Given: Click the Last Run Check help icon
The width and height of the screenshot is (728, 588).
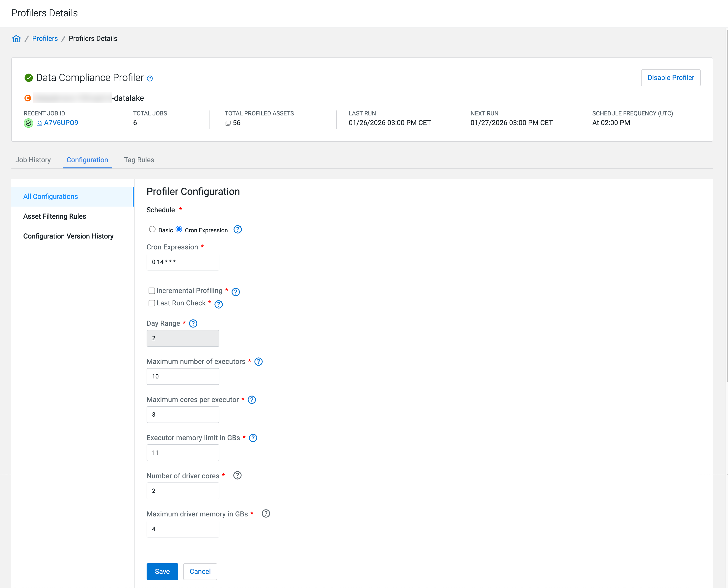Looking at the screenshot, I should tap(219, 304).
